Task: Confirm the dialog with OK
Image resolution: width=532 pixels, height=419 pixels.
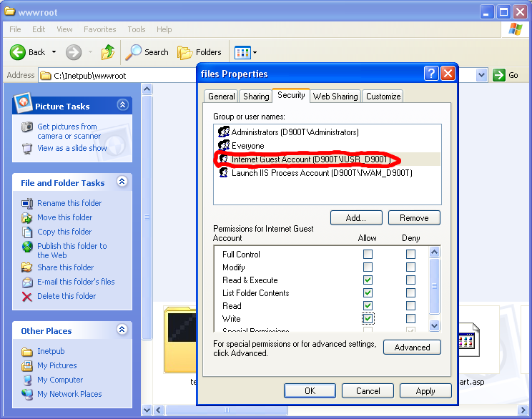Action: click(x=310, y=391)
